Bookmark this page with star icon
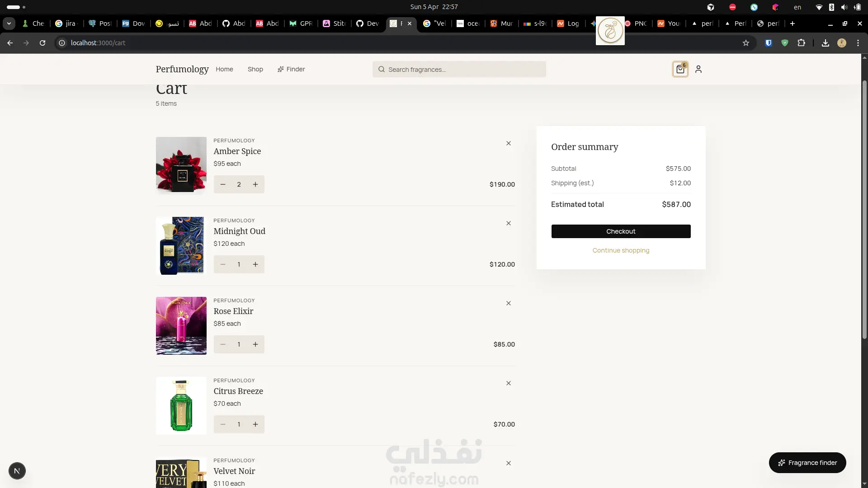Screen dimensions: 868x488 tap(746, 43)
